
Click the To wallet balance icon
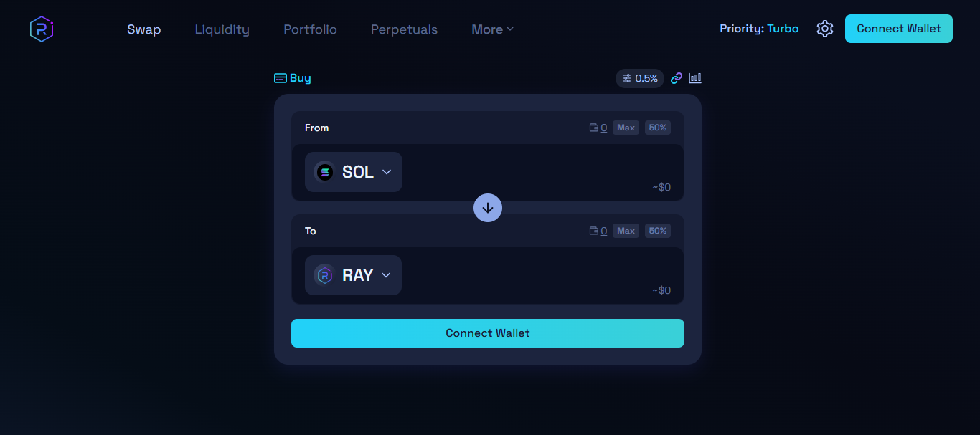(594, 231)
